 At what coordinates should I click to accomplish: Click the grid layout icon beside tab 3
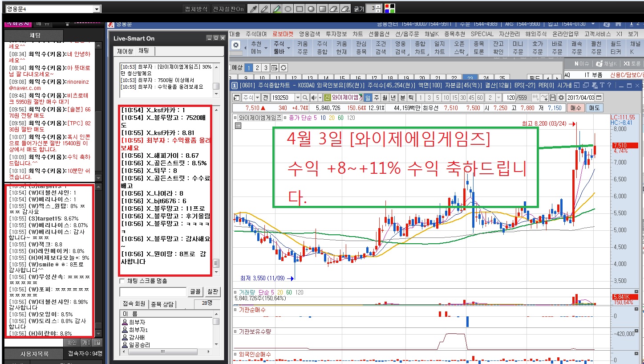[274, 68]
